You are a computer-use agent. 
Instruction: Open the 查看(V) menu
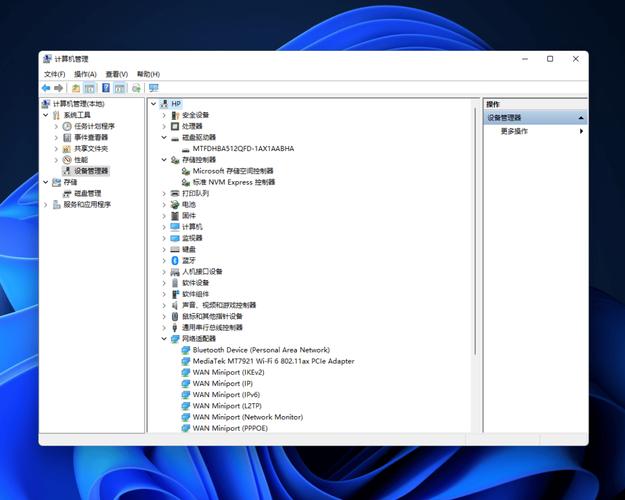116,74
